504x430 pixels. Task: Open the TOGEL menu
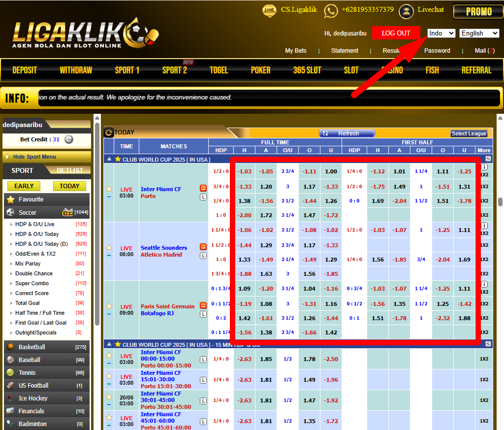[219, 70]
